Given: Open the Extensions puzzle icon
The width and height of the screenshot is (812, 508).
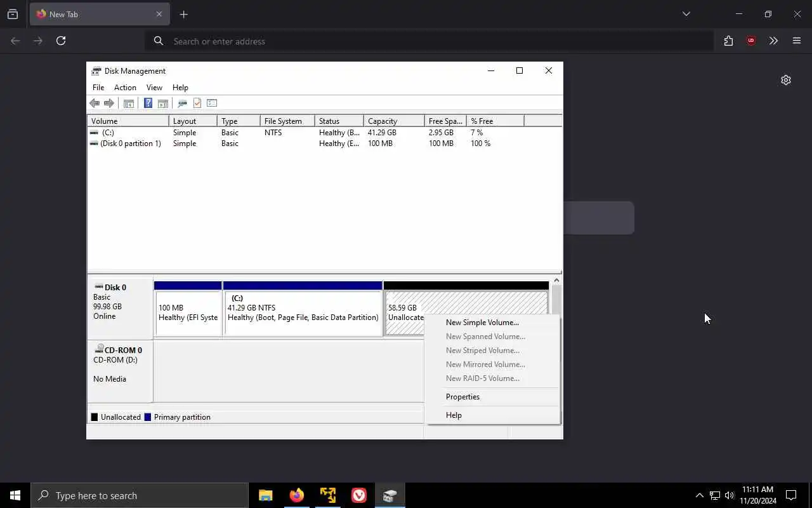Looking at the screenshot, I should point(728,41).
